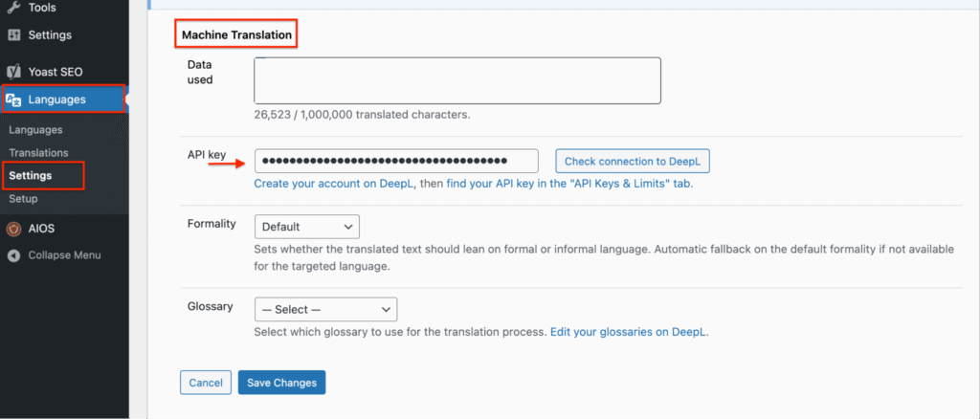This screenshot has height=419, width=980.
Task: Select the Settings submenu under Languages
Action: tap(31, 176)
